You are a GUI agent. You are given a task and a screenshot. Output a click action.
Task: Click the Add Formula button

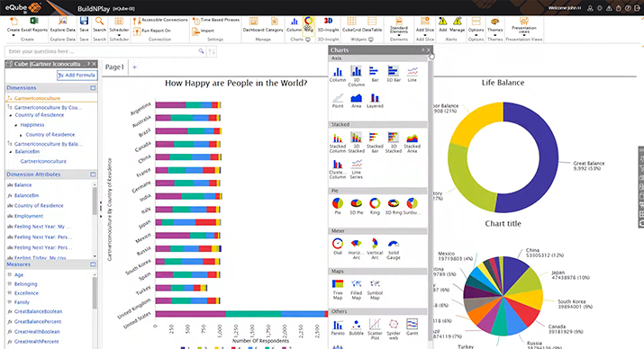click(77, 75)
